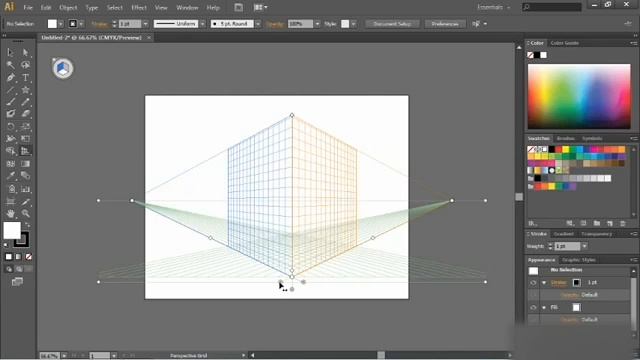The width and height of the screenshot is (640, 360).
Task: Select the Direct Selection tool
Action: (25, 52)
